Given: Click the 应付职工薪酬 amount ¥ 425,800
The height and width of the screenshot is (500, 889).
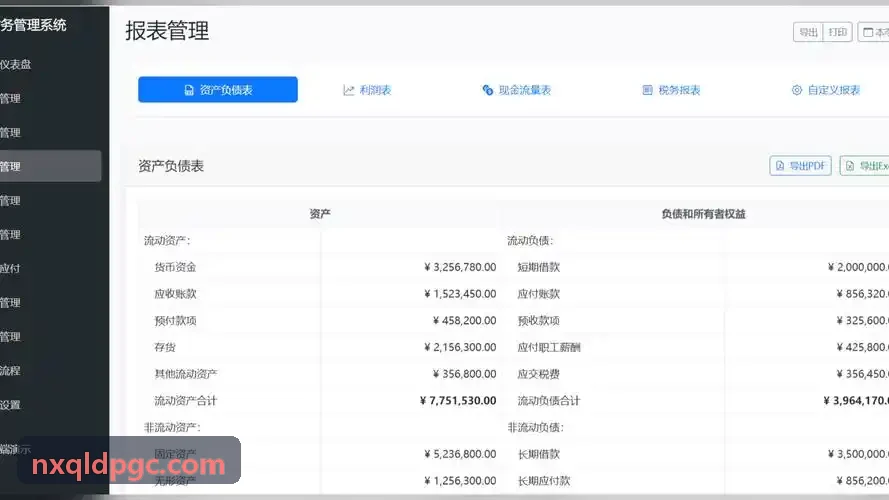Looking at the screenshot, I should tap(862, 347).
